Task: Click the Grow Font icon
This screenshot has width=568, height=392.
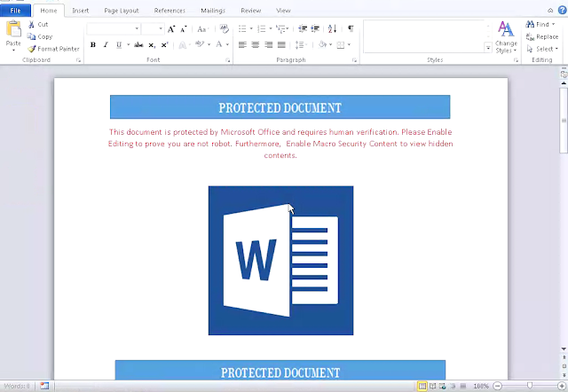Action: point(171,29)
